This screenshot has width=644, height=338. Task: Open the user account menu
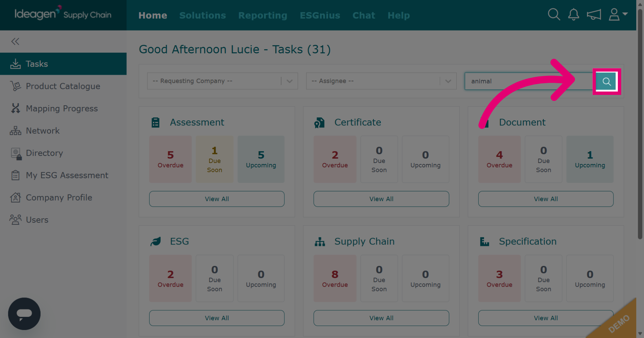pos(618,14)
